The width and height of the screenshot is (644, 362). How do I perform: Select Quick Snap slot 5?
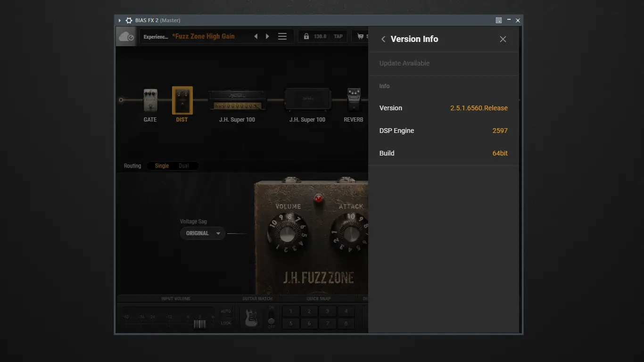tap(291, 323)
